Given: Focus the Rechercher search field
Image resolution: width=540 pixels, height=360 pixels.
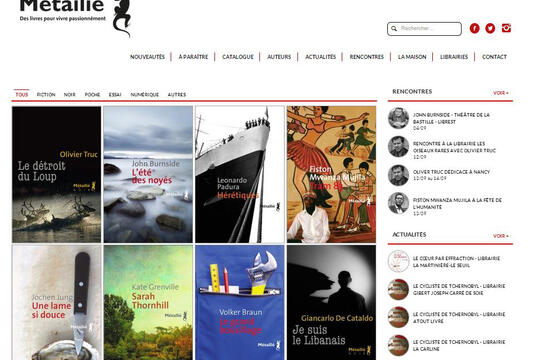Looking at the screenshot, I should [x=424, y=29].
